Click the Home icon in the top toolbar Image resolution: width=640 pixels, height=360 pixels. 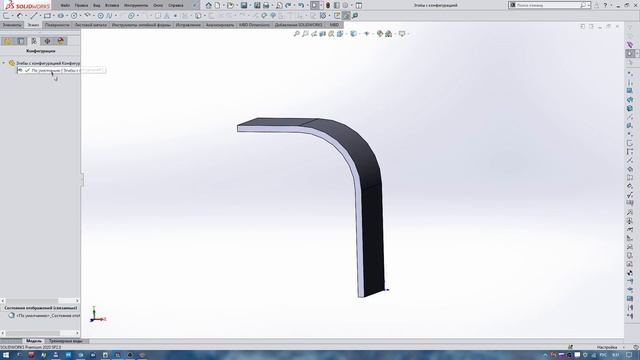coord(209,5)
